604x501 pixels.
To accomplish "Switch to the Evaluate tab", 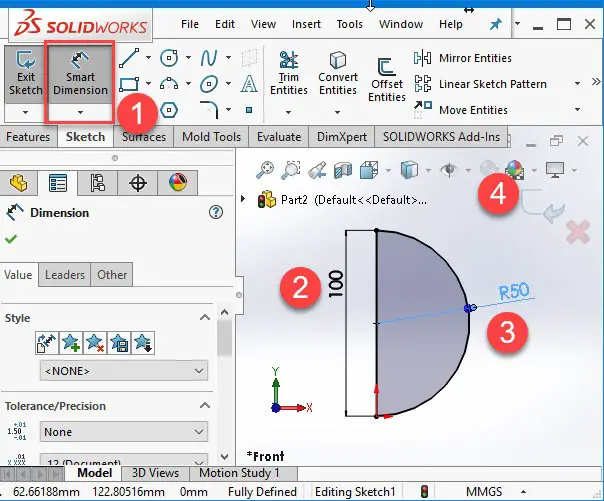I will pos(279,137).
